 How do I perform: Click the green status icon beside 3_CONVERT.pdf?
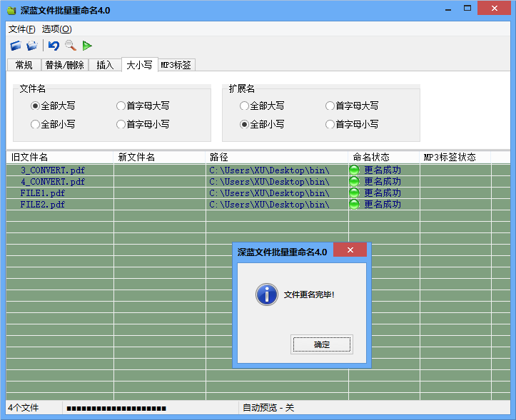point(354,170)
